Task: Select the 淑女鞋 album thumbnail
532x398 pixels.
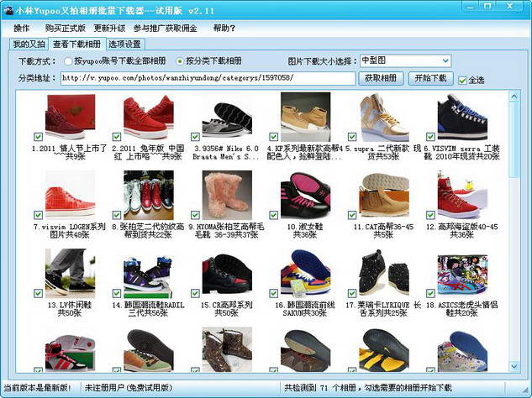Action: 305,196
